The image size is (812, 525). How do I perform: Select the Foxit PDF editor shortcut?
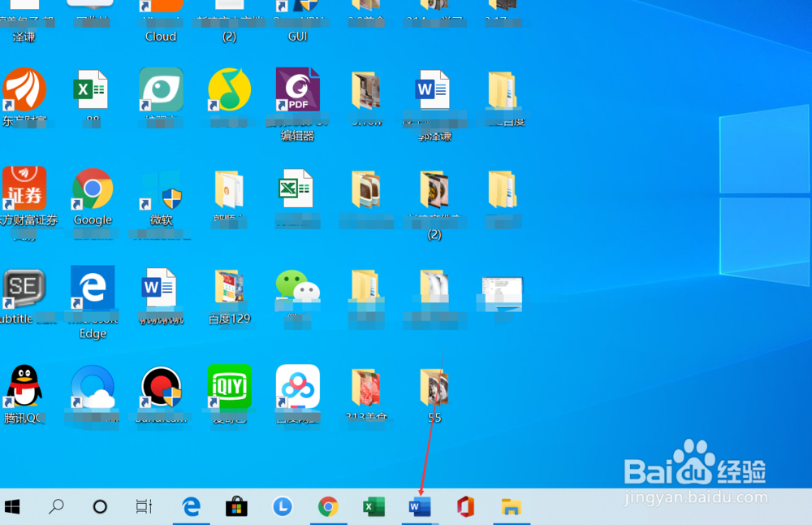click(x=298, y=89)
